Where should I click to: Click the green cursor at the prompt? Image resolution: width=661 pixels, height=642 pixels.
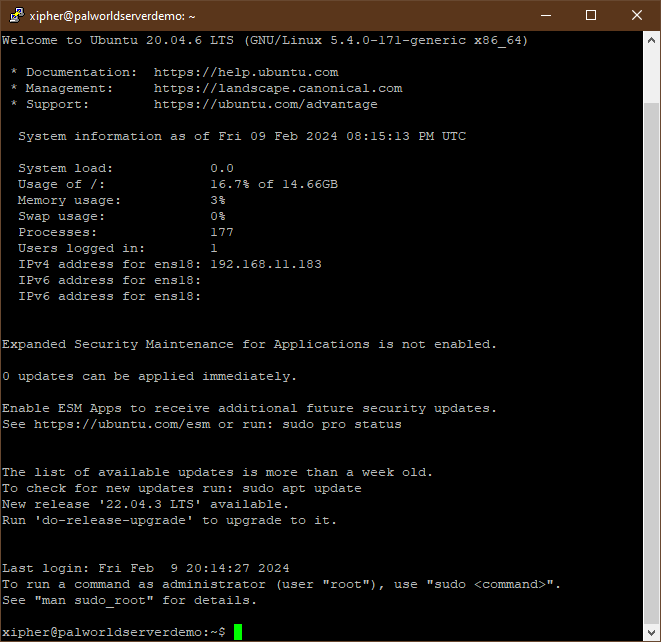(x=238, y=632)
